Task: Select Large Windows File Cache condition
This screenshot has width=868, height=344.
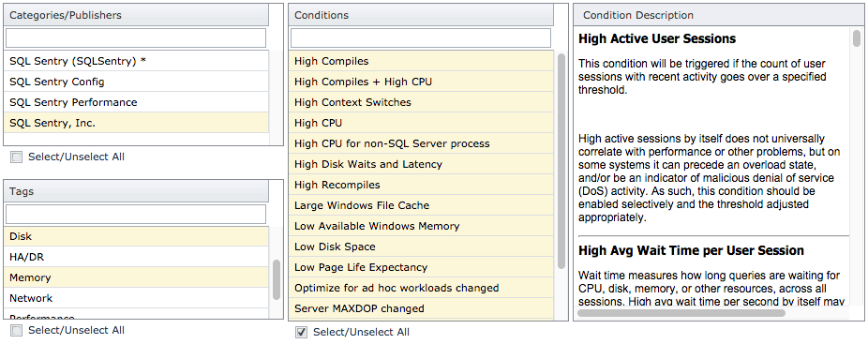Action: [421, 205]
